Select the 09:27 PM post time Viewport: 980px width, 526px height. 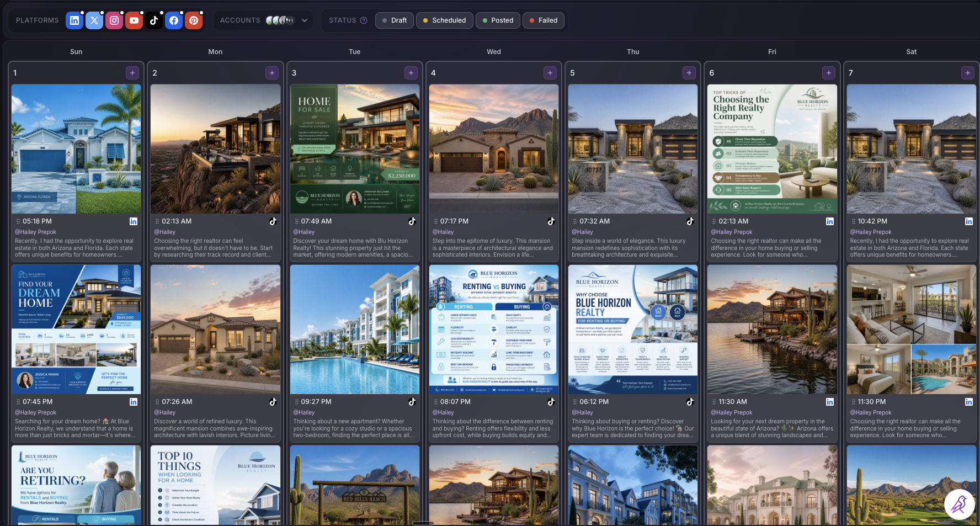[x=316, y=402]
